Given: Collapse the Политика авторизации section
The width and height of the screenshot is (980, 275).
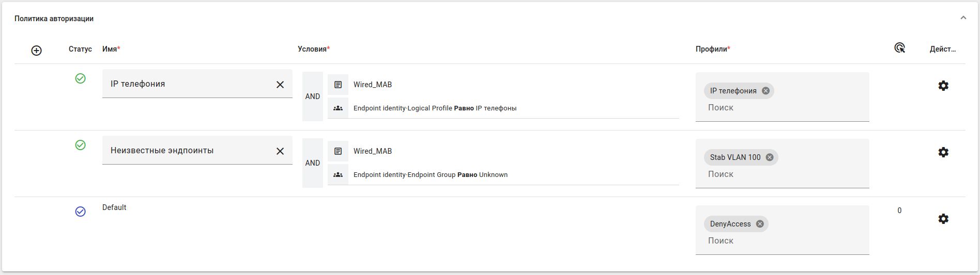Looking at the screenshot, I should (x=963, y=18).
